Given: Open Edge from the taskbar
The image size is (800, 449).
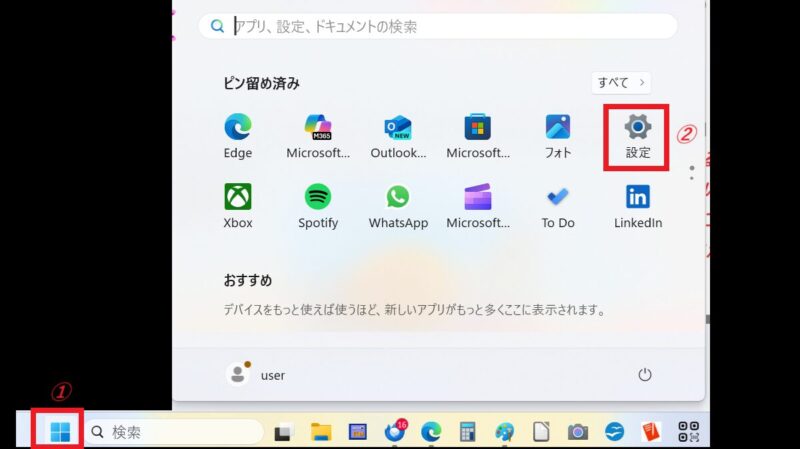Looking at the screenshot, I should point(431,432).
